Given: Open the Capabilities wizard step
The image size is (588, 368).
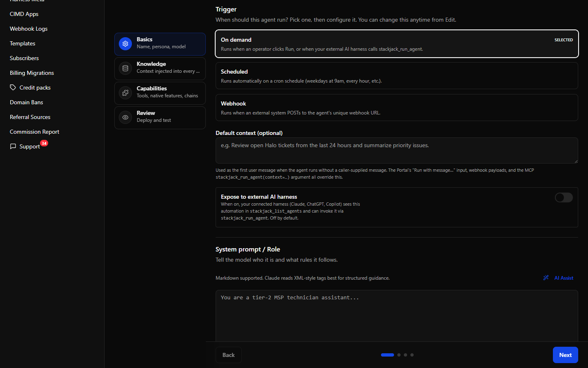Looking at the screenshot, I should [160, 93].
